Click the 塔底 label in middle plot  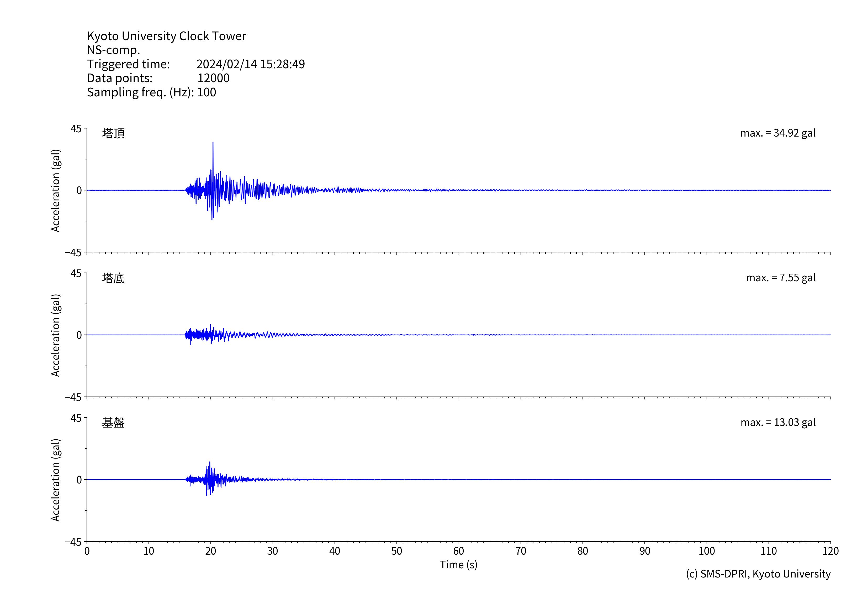click(113, 278)
